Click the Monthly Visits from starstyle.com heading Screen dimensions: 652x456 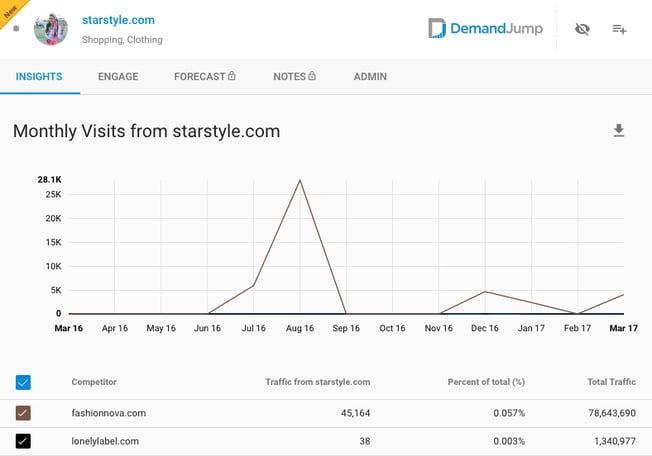(147, 131)
